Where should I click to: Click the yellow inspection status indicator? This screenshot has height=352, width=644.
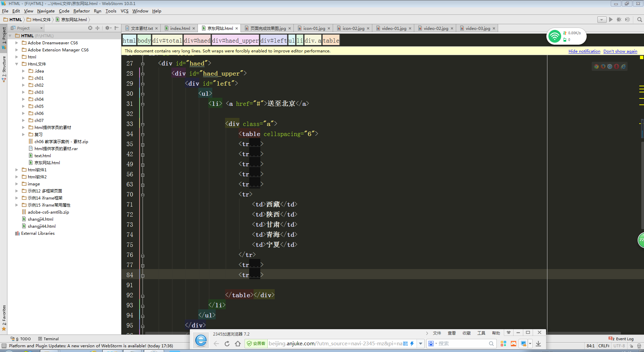pyautogui.click(x=641, y=57)
